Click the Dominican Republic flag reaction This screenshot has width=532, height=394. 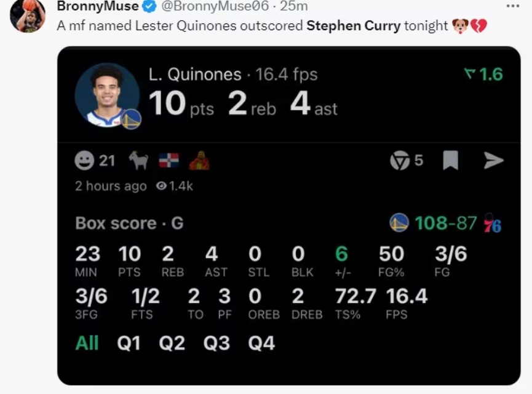point(169,161)
